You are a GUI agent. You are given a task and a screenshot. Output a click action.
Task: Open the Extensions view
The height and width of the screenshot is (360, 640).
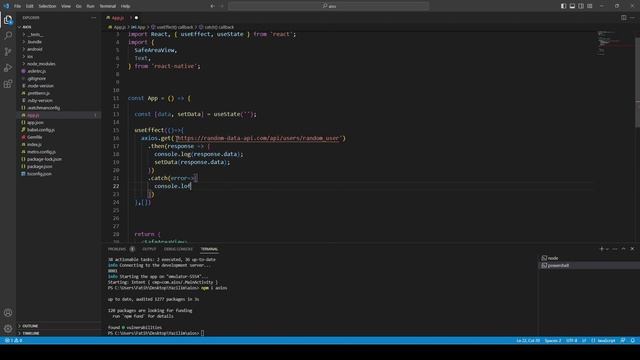click(x=8, y=84)
